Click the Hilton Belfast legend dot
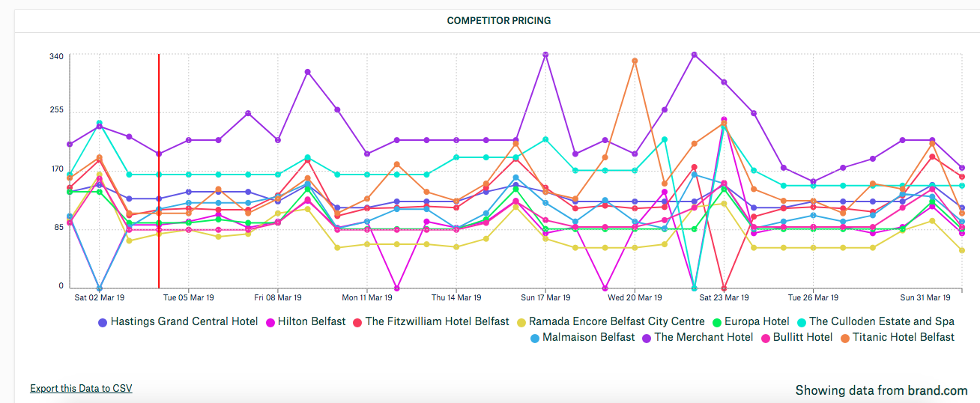This screenshot has height=403, width=980. 270,322
